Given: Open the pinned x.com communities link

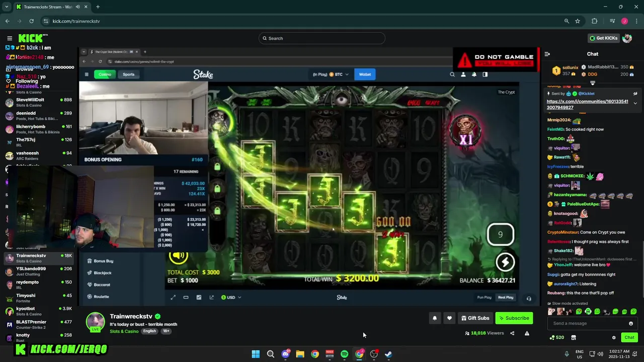Looking at the screenshot, I should (x=587, y=105).
